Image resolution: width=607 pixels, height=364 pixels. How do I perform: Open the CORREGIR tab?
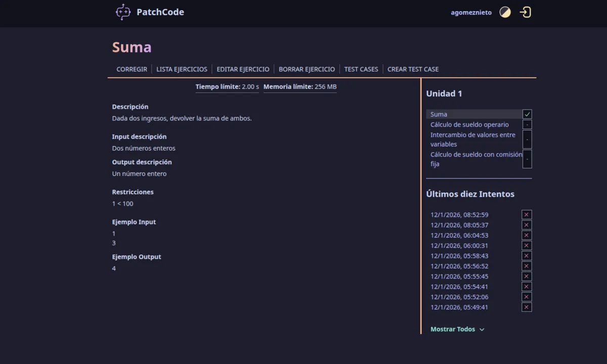tap(132, 69)
